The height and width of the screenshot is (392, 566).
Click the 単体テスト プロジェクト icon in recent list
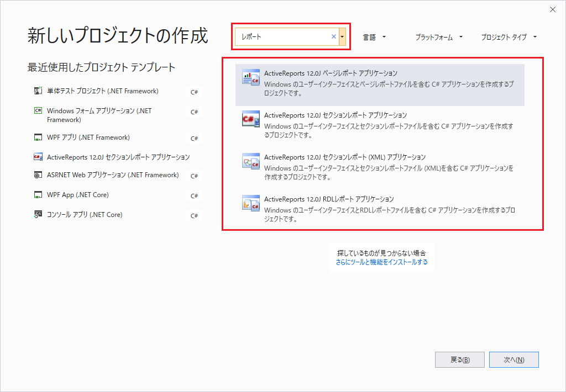coord(38,91)
